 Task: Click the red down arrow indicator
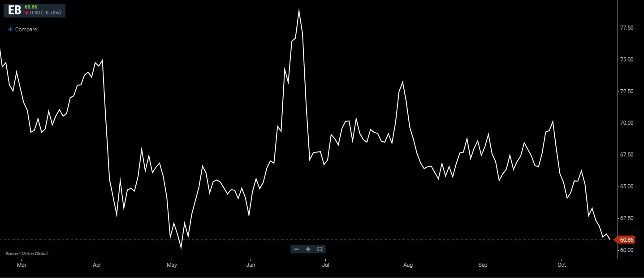[27, 13]
